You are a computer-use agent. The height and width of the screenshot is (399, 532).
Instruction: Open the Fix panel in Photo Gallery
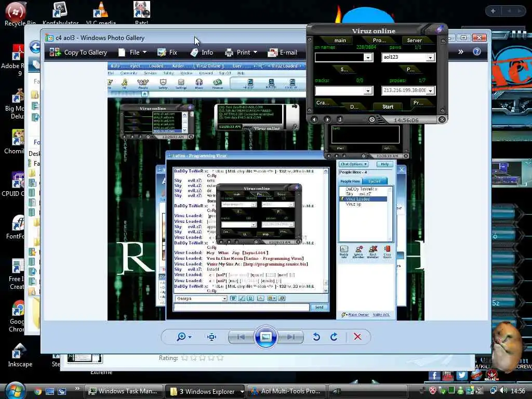[167, 52]
